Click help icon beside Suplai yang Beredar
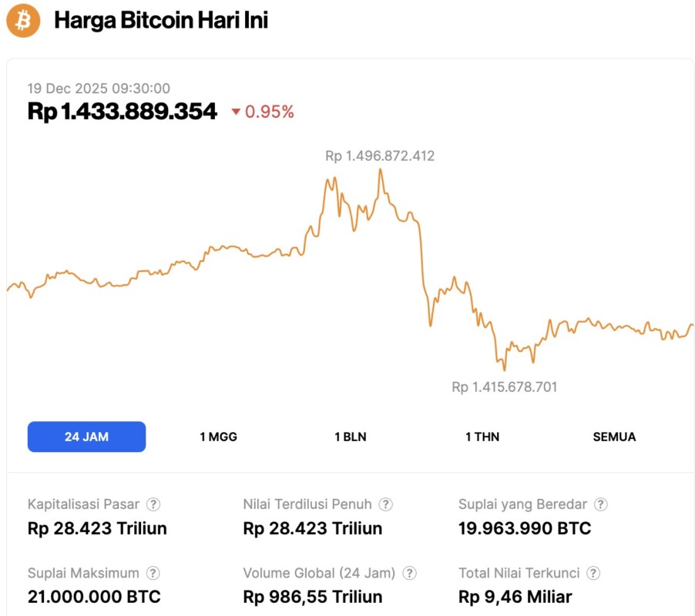The image size is (695, 616). click(601, 504)
